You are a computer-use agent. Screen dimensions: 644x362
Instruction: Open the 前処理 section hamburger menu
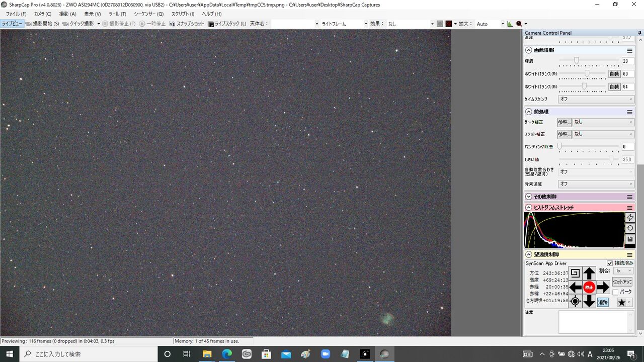coord(629,112)
